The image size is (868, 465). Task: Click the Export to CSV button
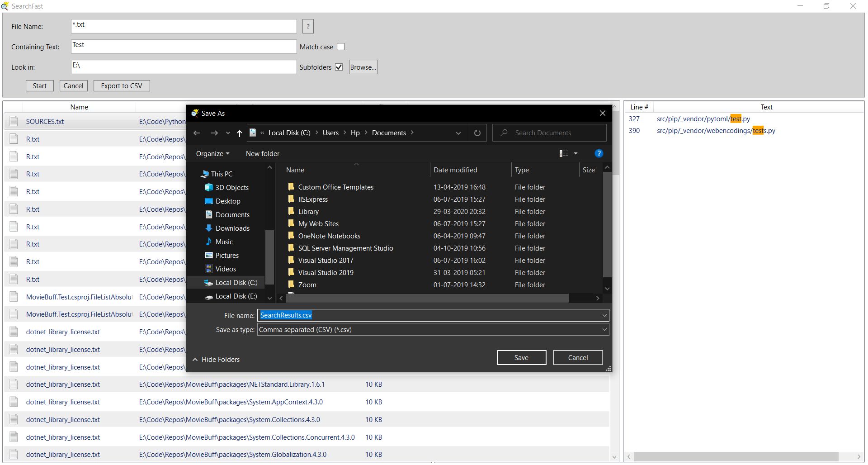(x=122, y=86)
